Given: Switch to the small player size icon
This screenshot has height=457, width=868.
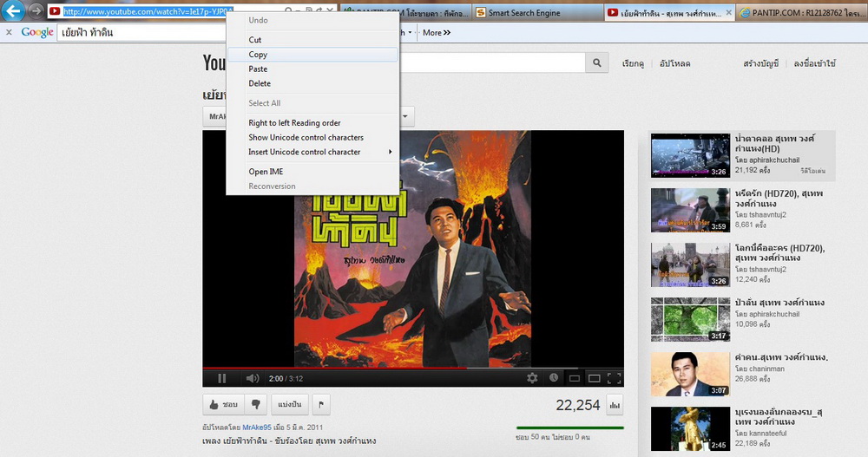Looking at the screenshot, I should click(x=575, y=378).
